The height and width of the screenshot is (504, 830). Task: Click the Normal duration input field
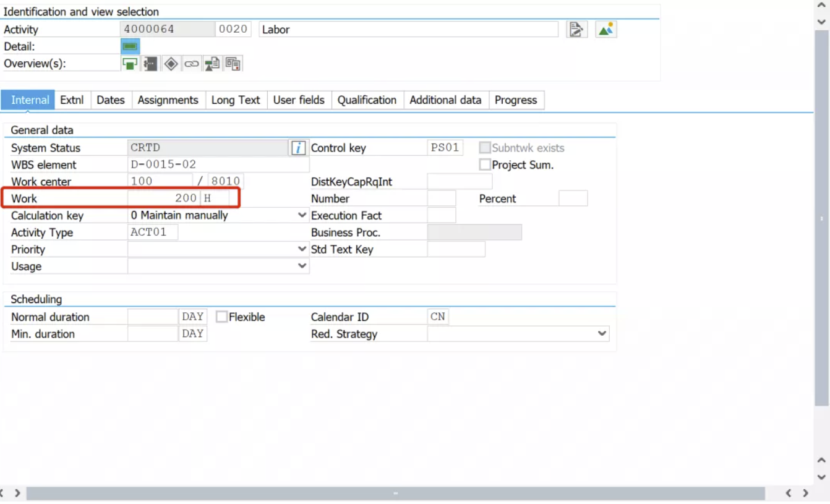coord(153,317)
